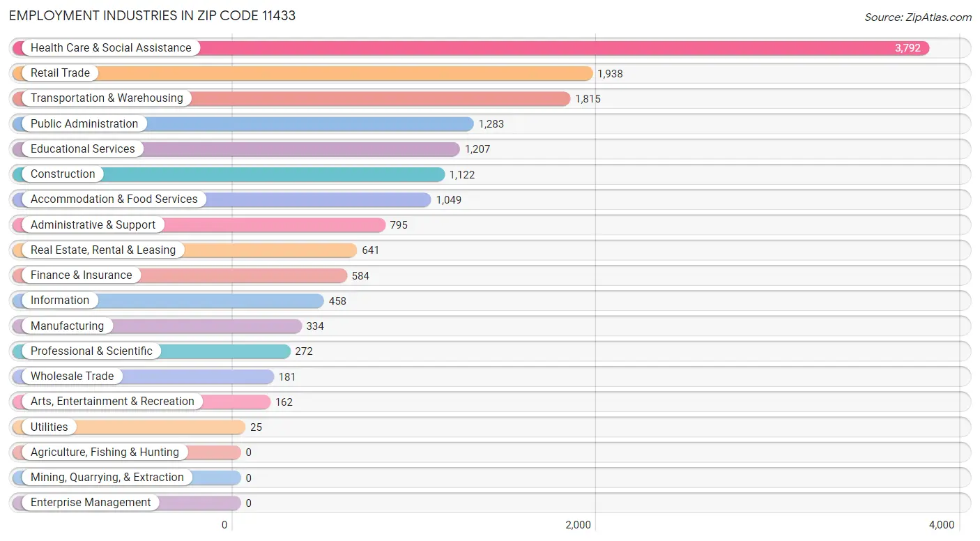Select the 162 value label
This screenshot has height=541, width=980.
(x=284, y=402)
